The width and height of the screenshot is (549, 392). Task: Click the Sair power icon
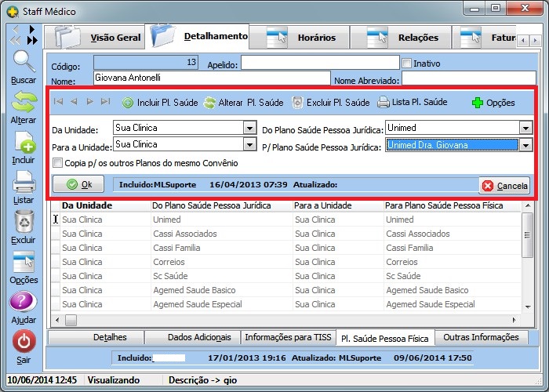pyautogui.click(x=24, y=342)
